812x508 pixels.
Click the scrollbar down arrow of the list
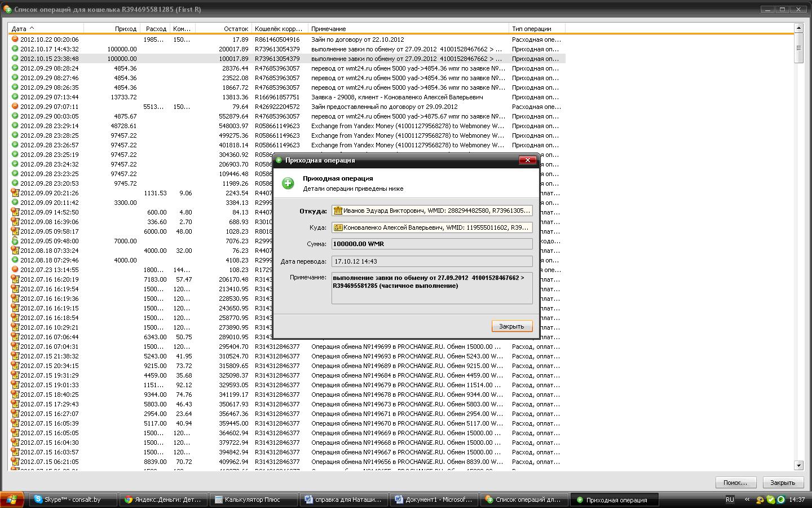coord(798,465)
